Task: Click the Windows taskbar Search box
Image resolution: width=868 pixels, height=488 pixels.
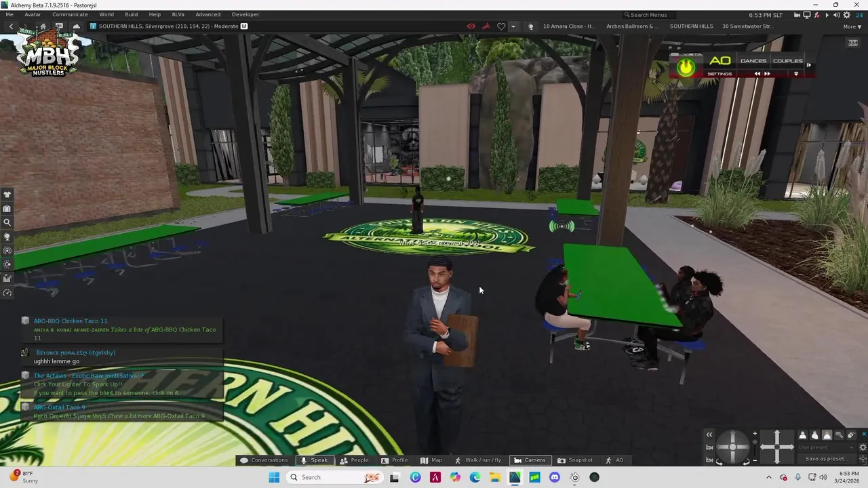Action: [334, 477]
